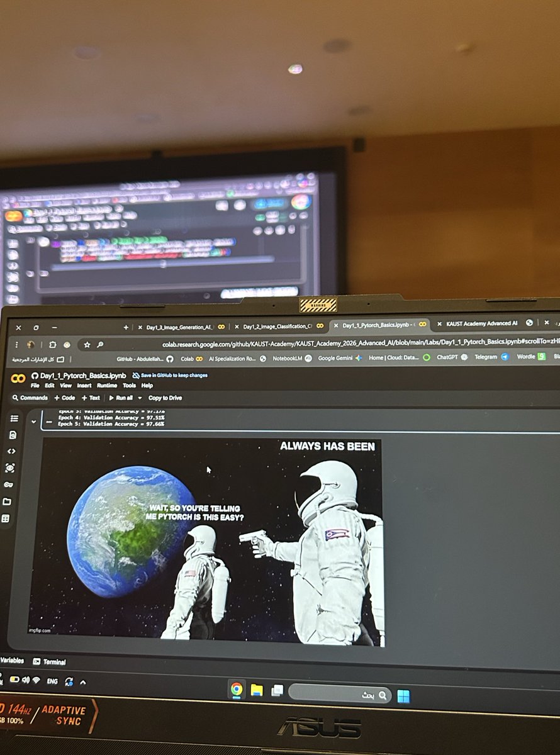Viewport: 560px width, 755px height.
Task: Click the GitHub icon beside notebook title
Action: click(35, 376)
